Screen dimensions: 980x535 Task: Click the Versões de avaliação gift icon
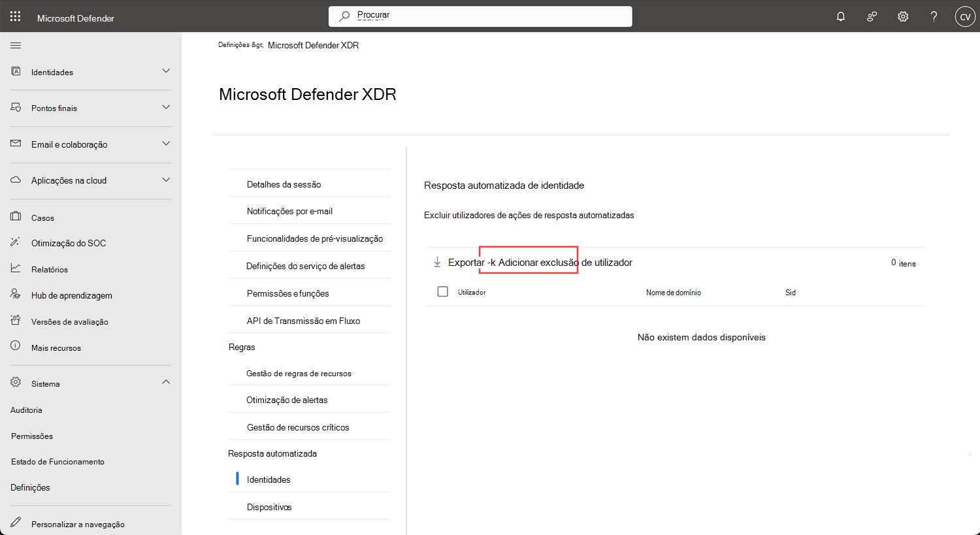(16, 320)
